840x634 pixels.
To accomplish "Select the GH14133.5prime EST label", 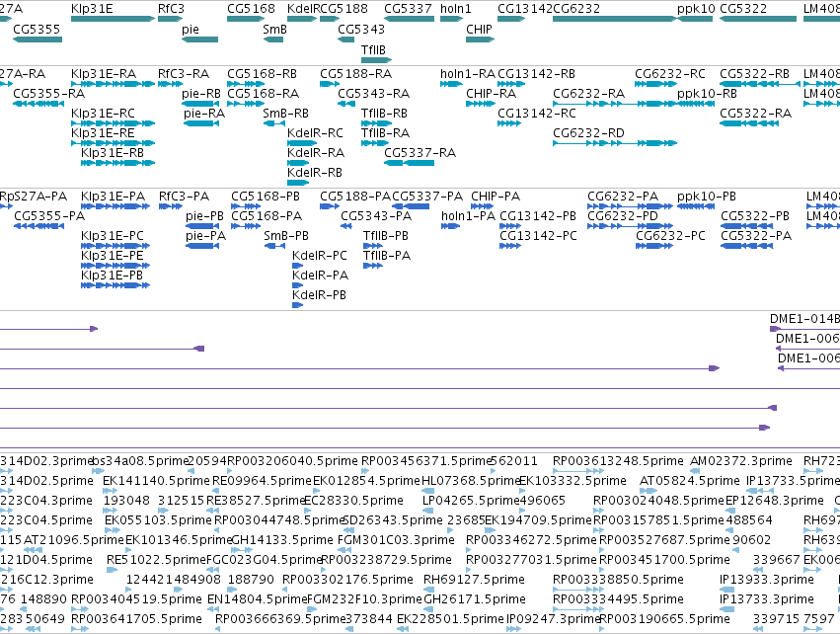I will pos(281,539).
